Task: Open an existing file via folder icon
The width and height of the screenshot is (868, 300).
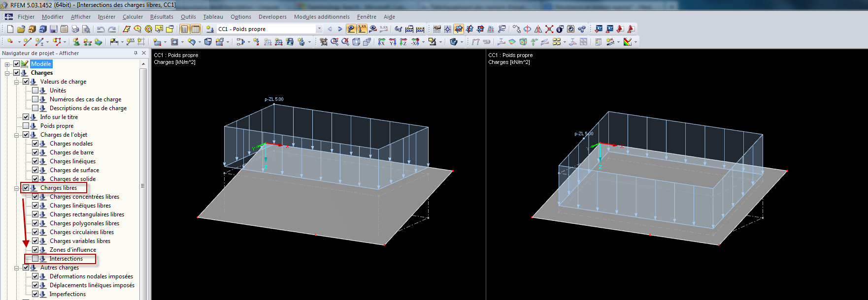Action: click(21, 29)
